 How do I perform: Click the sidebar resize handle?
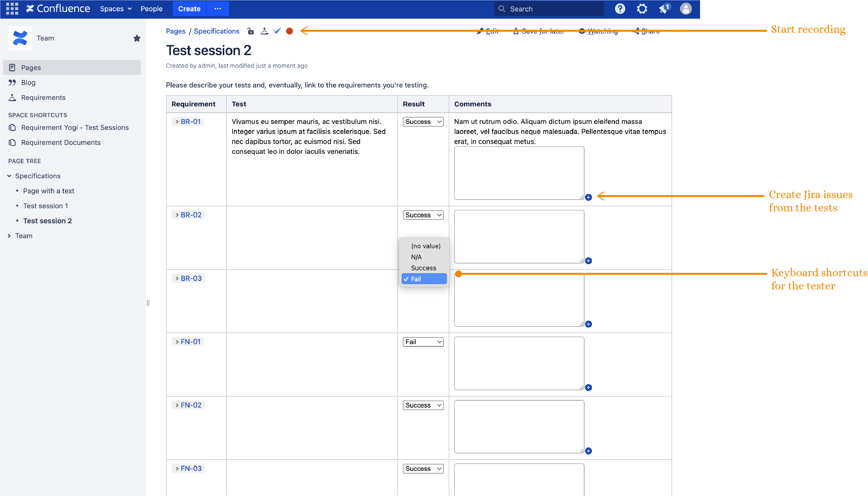pos(148,303)
